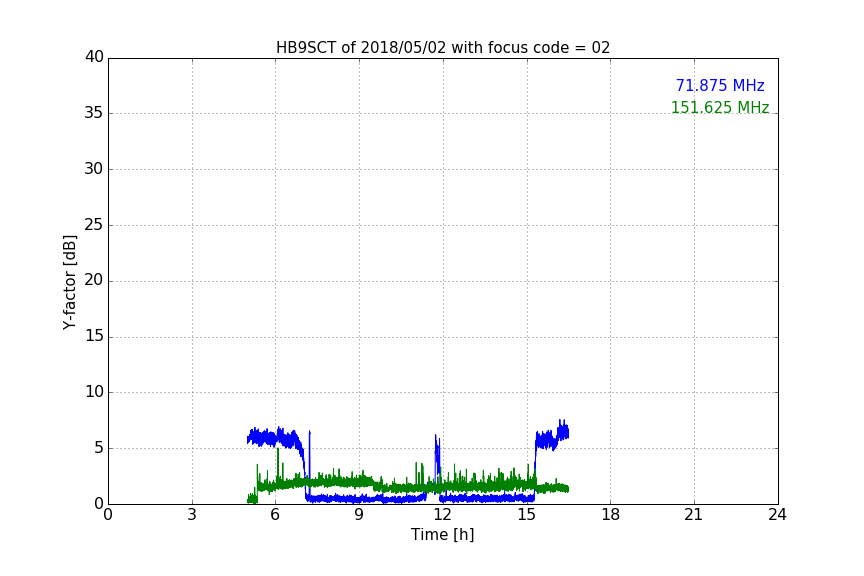864x576 pixels.
Task: Click y-axis tick label 30
Action: [x=94, y=169]
